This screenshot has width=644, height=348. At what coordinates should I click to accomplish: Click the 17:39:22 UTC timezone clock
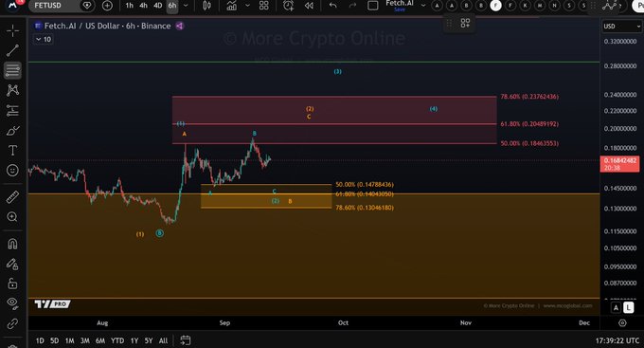[x=617, y=340]
